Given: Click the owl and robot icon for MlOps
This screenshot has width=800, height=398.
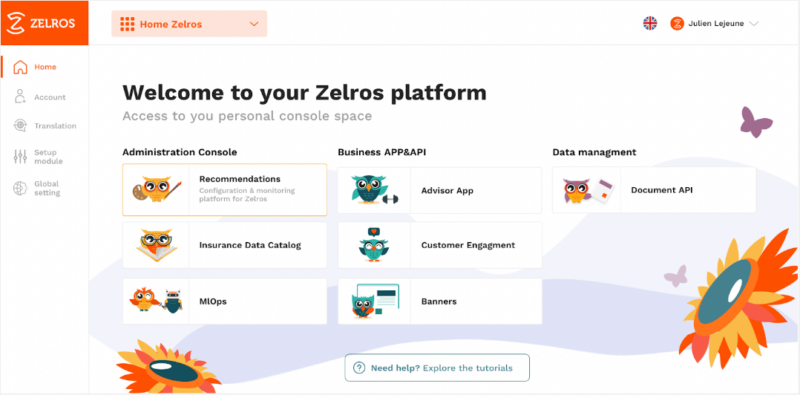Looking at the screenshot, I should tap(156, 301).
